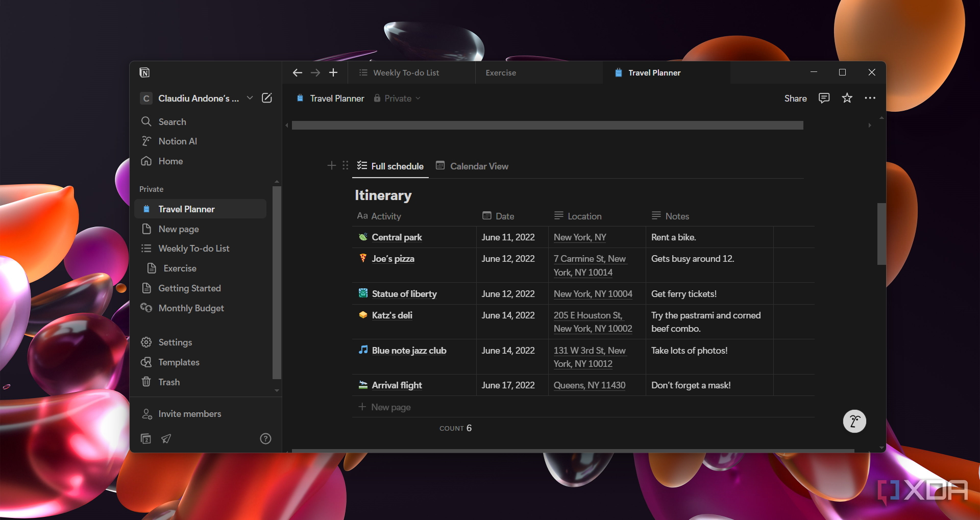This screenshot has width=980, height=520.
Task: Add a new tab with plus icon
Action: [333, 73]
